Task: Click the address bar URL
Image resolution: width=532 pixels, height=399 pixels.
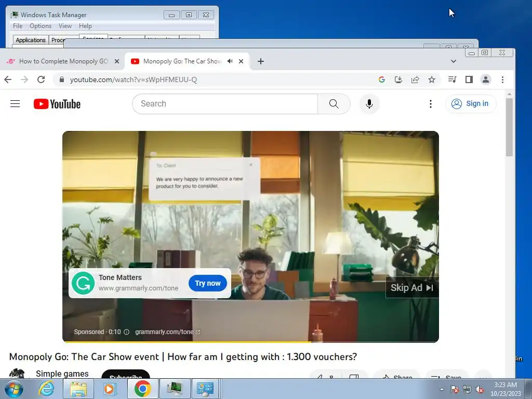Action: coord(134,79)
